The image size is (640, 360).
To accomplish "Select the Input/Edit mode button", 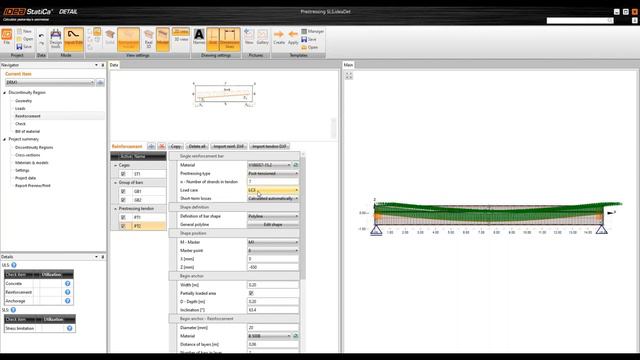I will coord(74,39).
